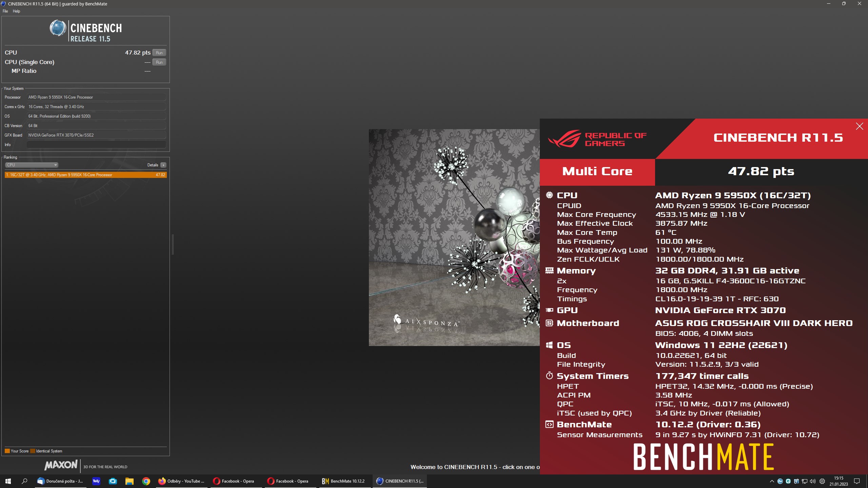The height and width of the screenshot is (488, 868).
Task: Click the CINEBENCH R11.5 taskbar button
Action: point(400,481)
